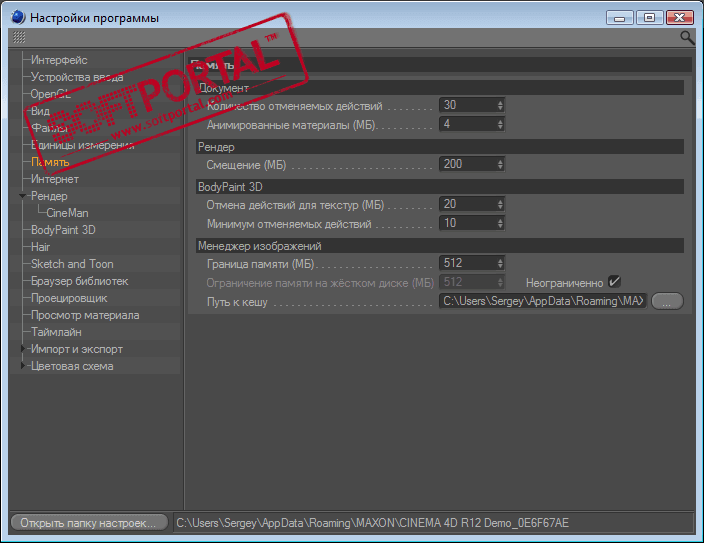Select Устройства ввода category

(77, 77)
